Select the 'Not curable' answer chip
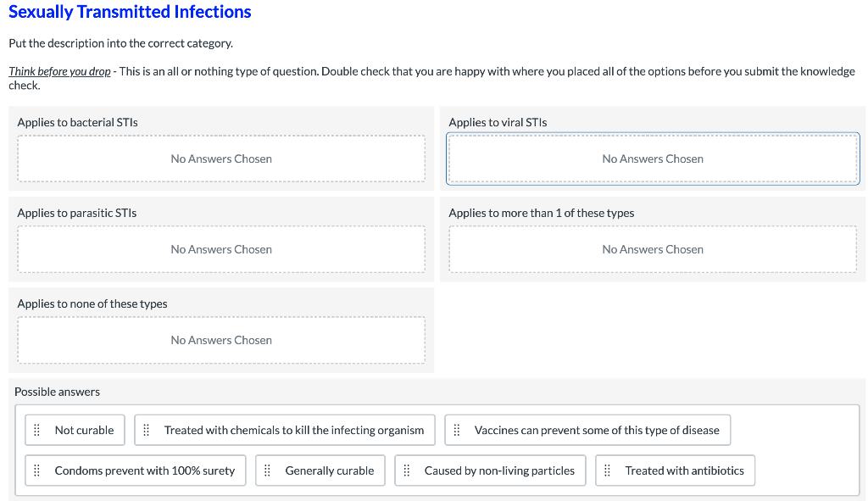Image resolution: width=868 pixels, height=501 pixels. pyautogui.click(x=84, y=431)
